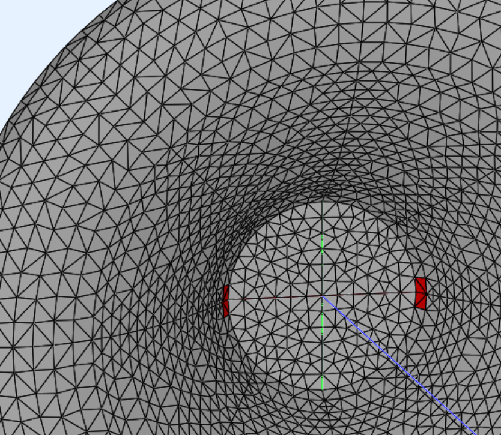Select the red highlighted mesh patch on the right
501x435 pixels.
pyautogui.click(x=421, y=293)
